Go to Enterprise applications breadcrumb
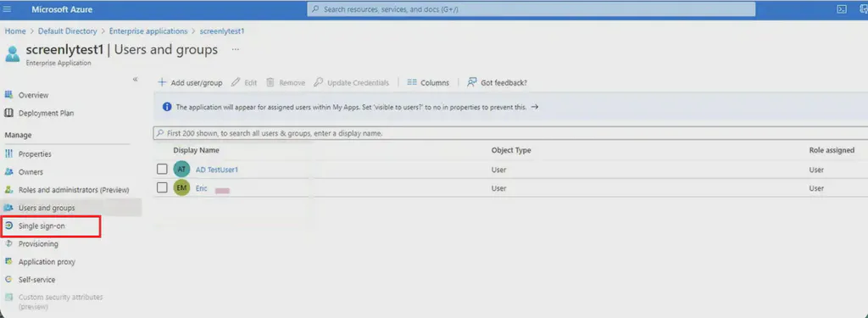The width and height of the screenshot is (868, 318). click(x=148, y=31)
